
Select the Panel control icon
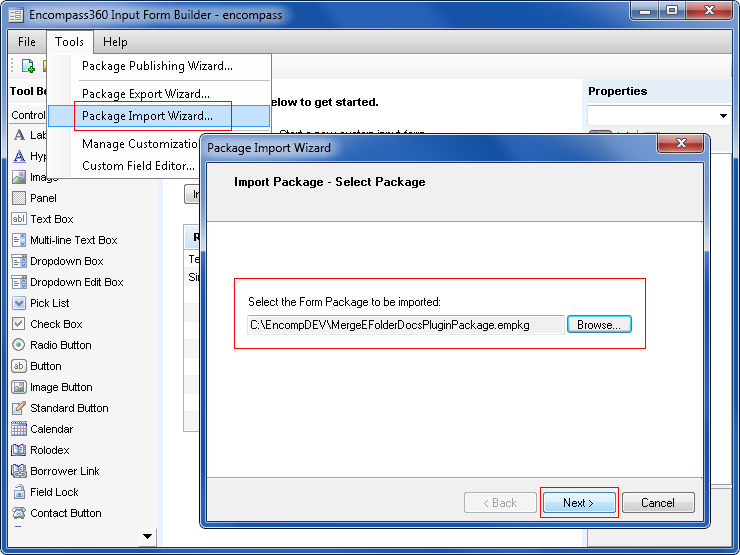[19, 198]
